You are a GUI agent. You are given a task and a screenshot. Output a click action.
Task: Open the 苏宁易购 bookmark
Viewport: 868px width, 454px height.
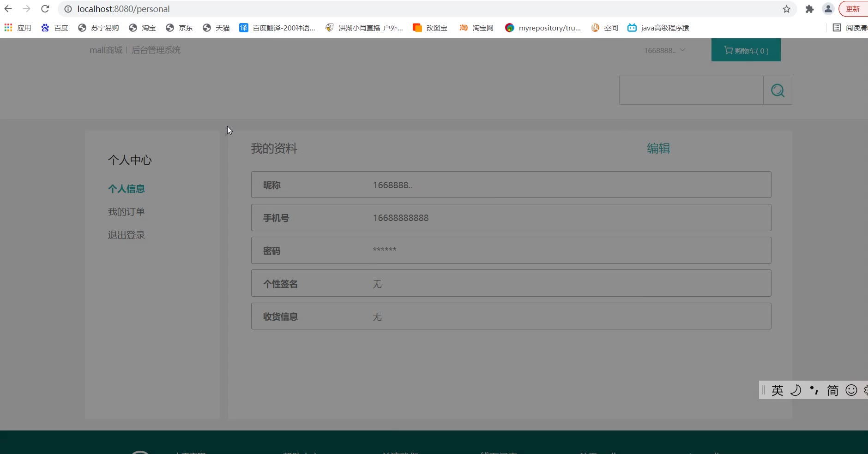tap(98, 28)
